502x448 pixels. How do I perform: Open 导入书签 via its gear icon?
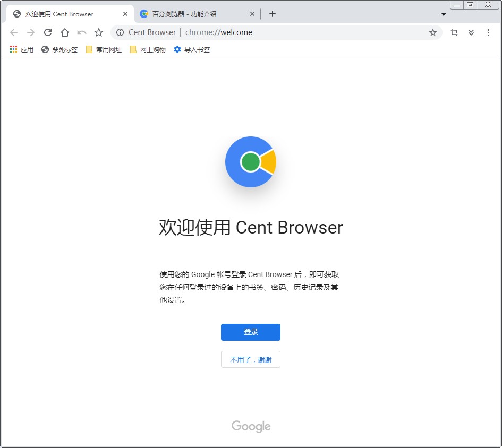click(192, 49)
